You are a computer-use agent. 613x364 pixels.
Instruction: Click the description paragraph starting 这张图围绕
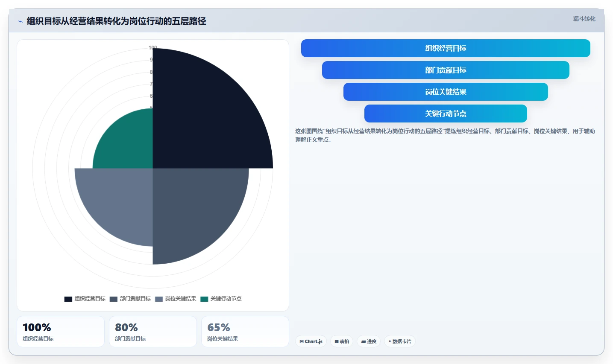point(445,135)
